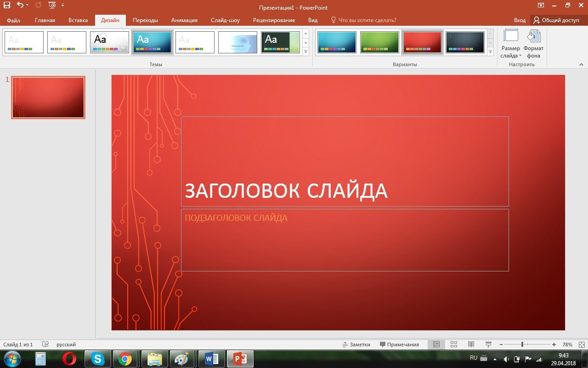Image resolution: width=588 pixels, height=368 pixels.
Task: Click the Общий доступ button
Action: pyautogui.click(x=556, y=20)
